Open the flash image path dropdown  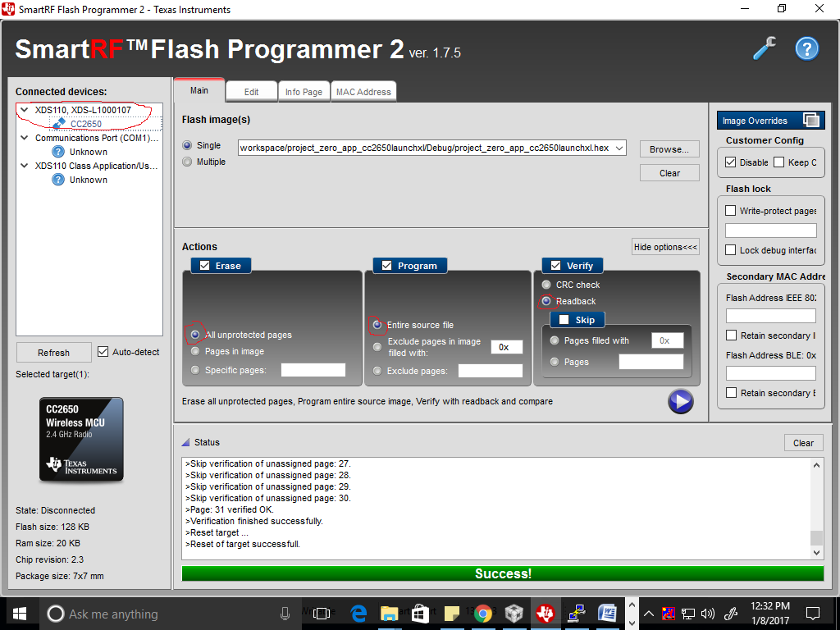coord(619,148)
